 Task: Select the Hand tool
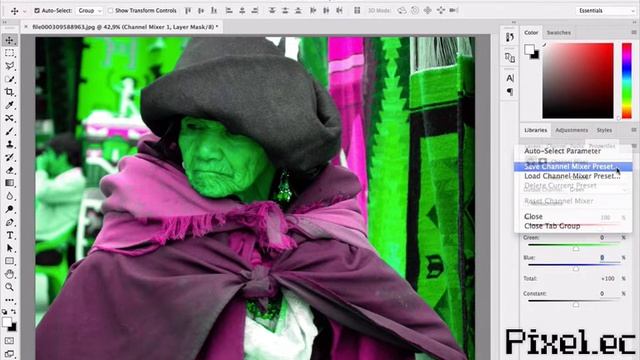9,274
